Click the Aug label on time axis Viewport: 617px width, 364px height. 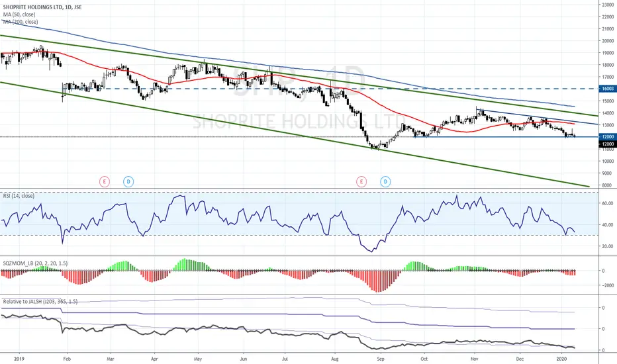point(335,359)
